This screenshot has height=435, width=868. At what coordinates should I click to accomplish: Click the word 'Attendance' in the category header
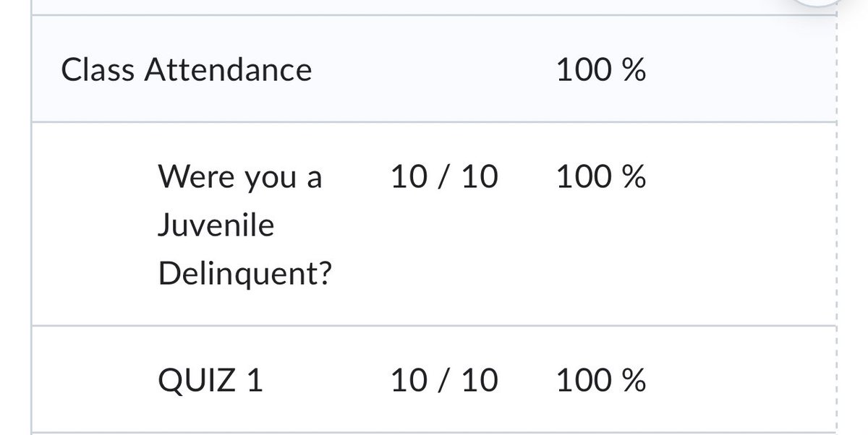[x=228, y=70]
